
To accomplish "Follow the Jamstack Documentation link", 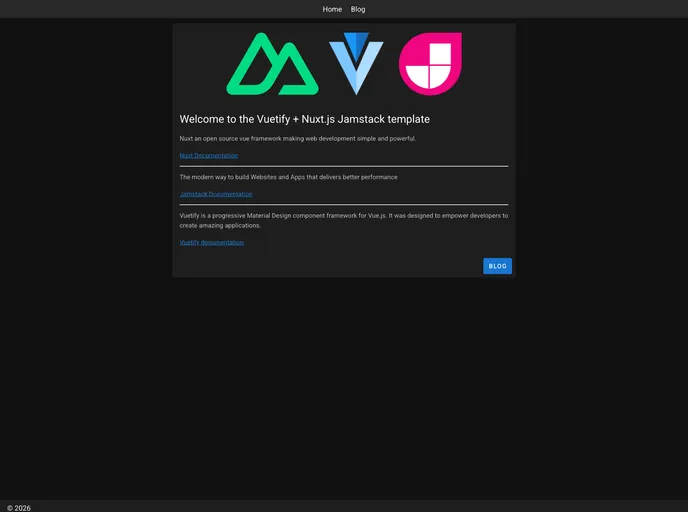I will click(x=216, y=194).
